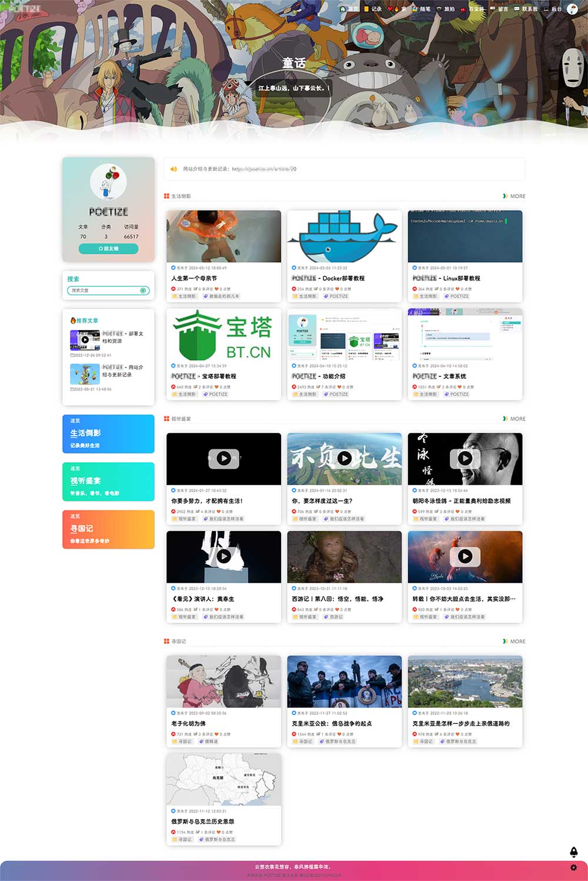This screenshot has height=881, width=588.
Task: Click MORE for the 寻国记 section
Action: tap(514, 642)
